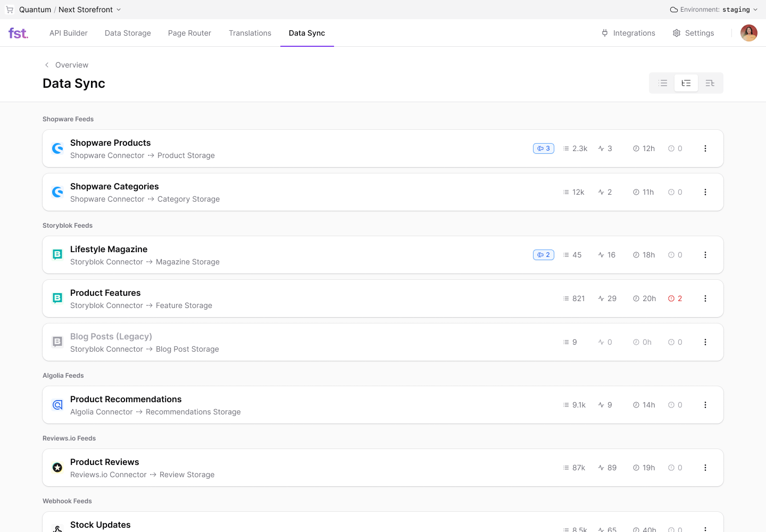Go back to Overview
The height and width of the screenshot is (532, 766).
tap(66, 65)
